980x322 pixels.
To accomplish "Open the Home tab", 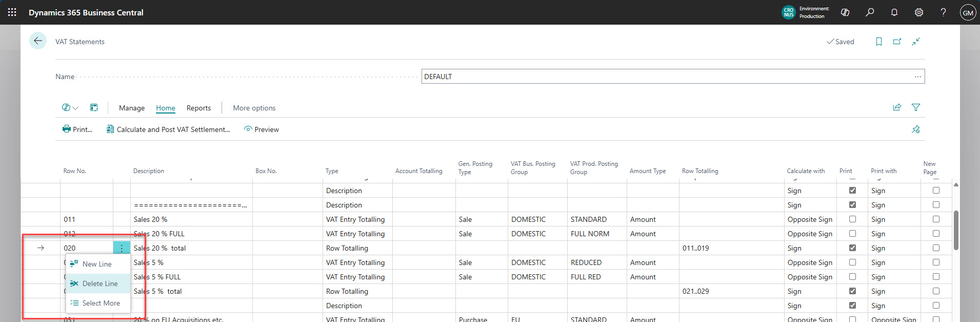I will coord(166,108).
